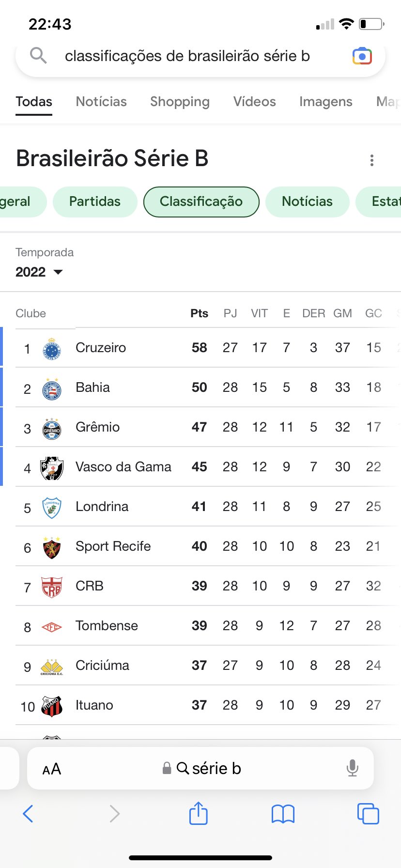The height and width of the screenshot is (868, 401).
Task: Tap the Google Lens camera icon
Action: [362, 56]
